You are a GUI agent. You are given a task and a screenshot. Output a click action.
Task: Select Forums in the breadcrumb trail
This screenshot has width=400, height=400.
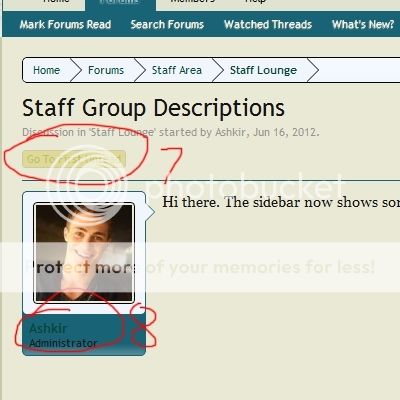coord(106,70)
